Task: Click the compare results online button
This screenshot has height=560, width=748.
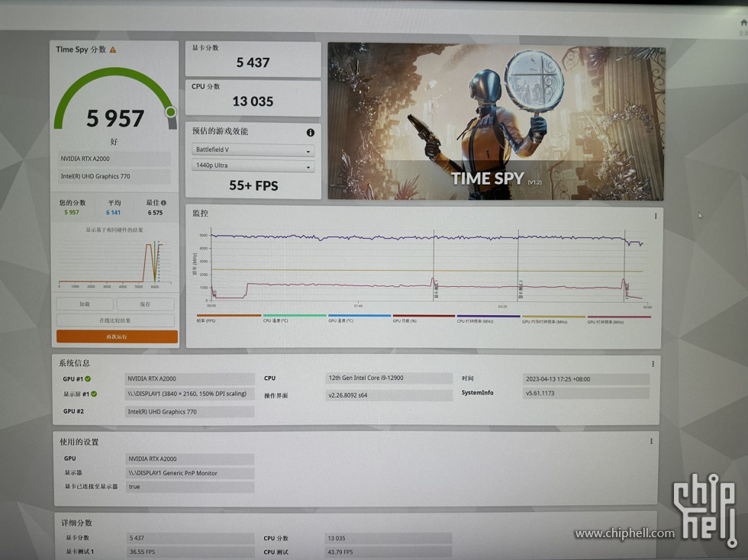Action: (115, 320)
